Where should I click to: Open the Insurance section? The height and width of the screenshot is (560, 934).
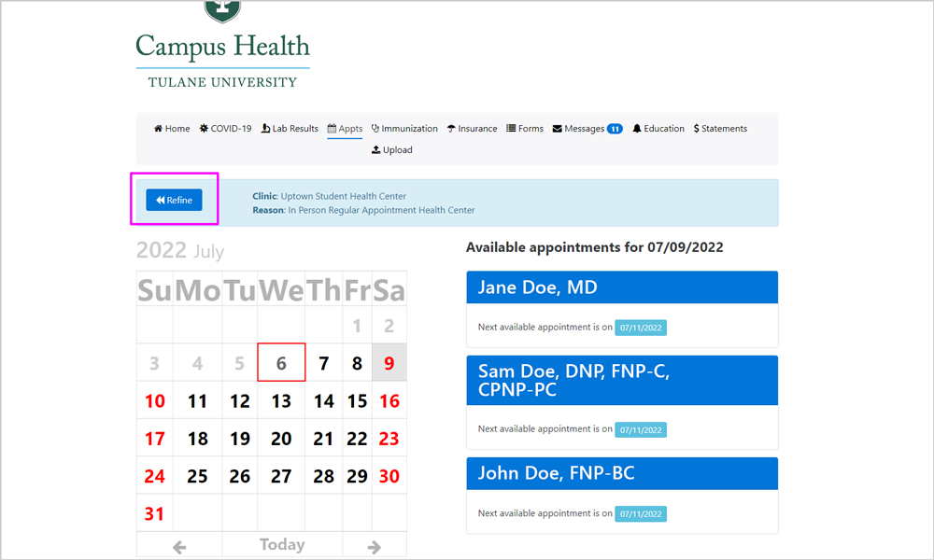pyautogui.click(x=472, y=129)
